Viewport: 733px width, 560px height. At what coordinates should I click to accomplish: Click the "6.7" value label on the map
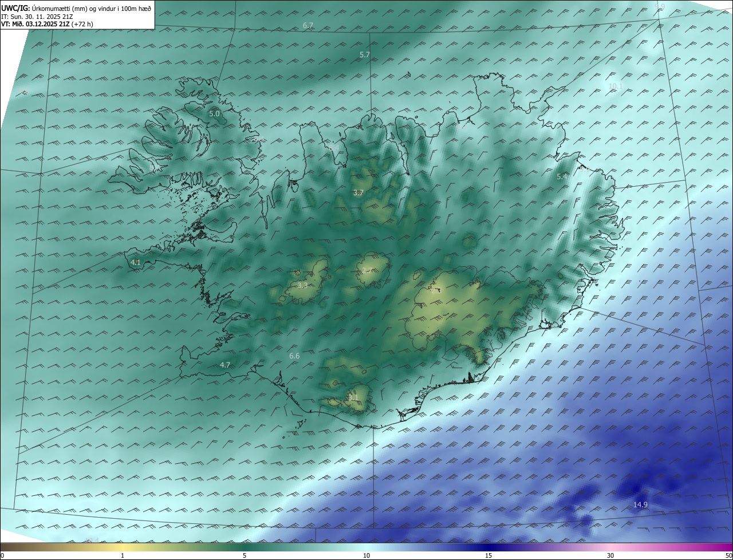click(x=308, y=26)
